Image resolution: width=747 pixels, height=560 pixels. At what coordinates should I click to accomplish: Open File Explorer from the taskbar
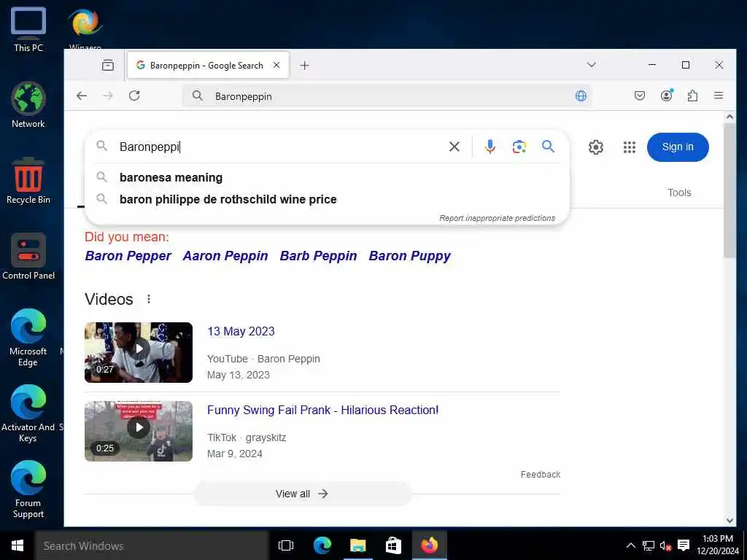point(357,545)
